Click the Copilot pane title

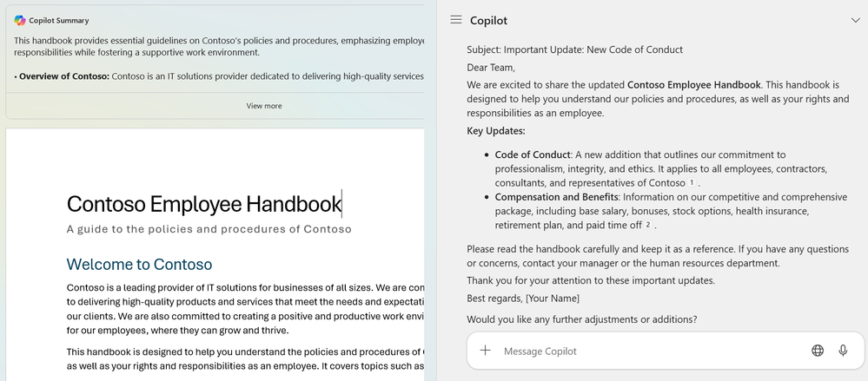tap(489, 21)
